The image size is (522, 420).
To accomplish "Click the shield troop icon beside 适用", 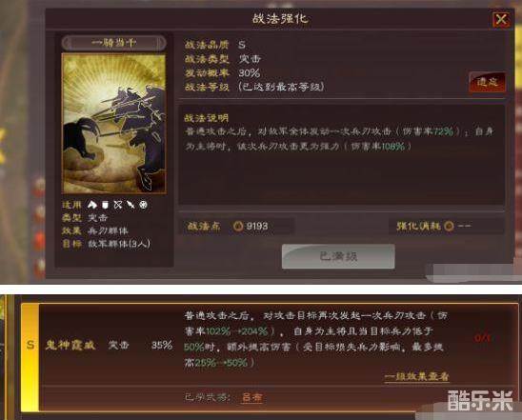I will (105, 205).
